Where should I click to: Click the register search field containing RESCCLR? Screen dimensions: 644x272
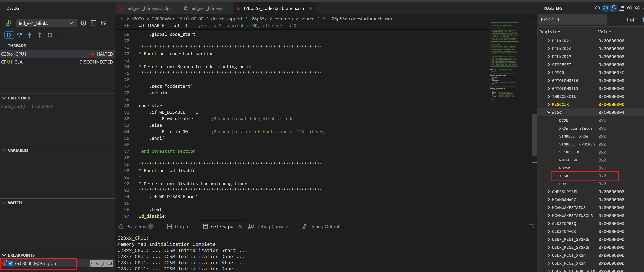click(x=572, y=20)
